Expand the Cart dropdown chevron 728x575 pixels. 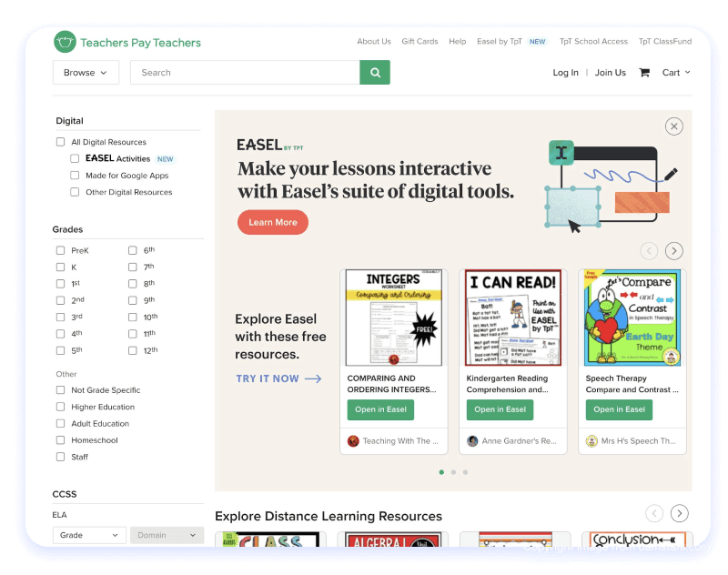point(687,73)
